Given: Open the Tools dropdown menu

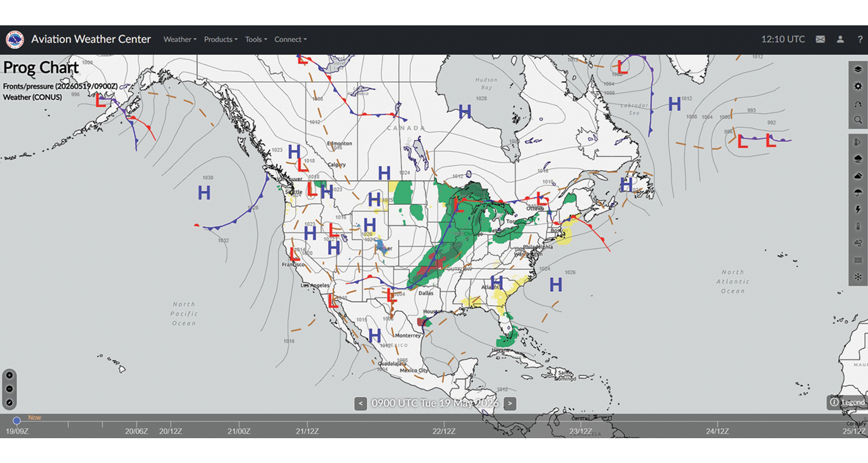Looking at the screenshot, I should [x=256, y=39].
